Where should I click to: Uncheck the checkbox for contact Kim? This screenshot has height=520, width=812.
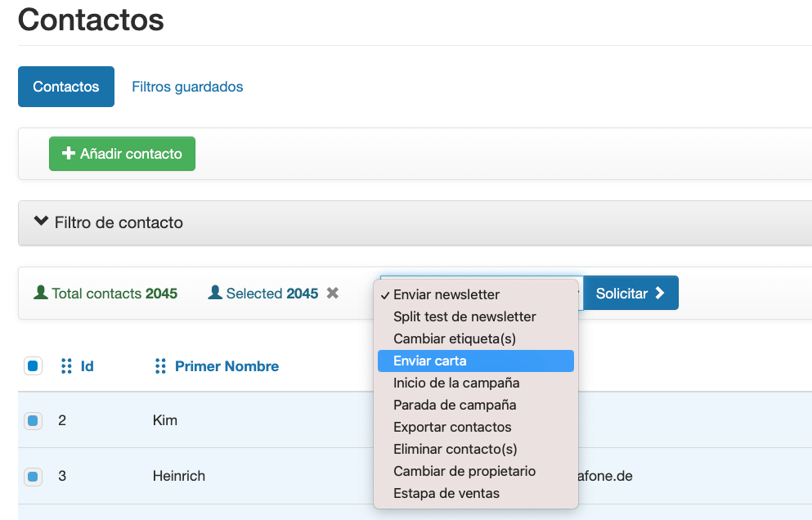[x=33, y=421]
